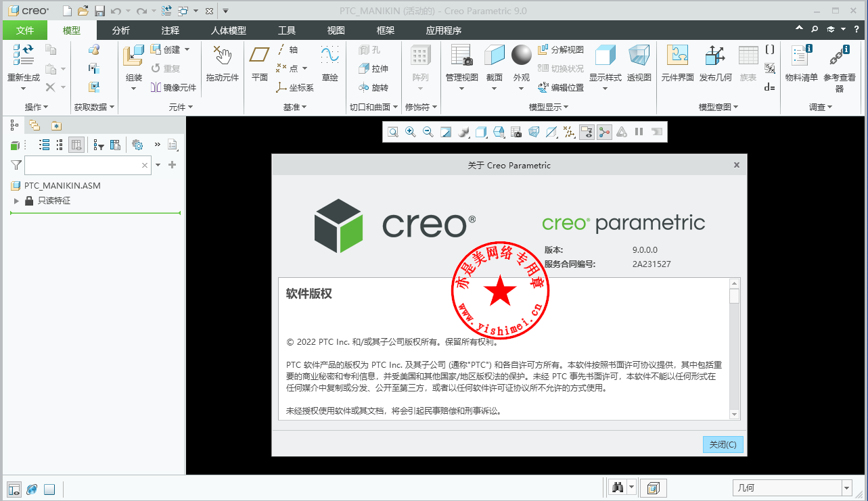The width and height of the screenshot is (868, 501).
Task: Open the Bill of Materials (物料清单)
Action: click(x=801, y=64)
